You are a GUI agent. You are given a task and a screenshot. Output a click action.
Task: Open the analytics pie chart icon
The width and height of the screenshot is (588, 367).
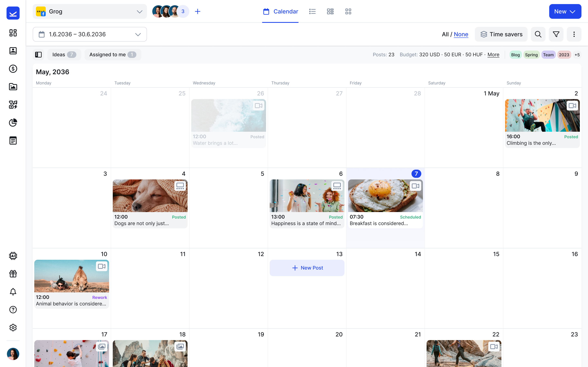(13, 123)
